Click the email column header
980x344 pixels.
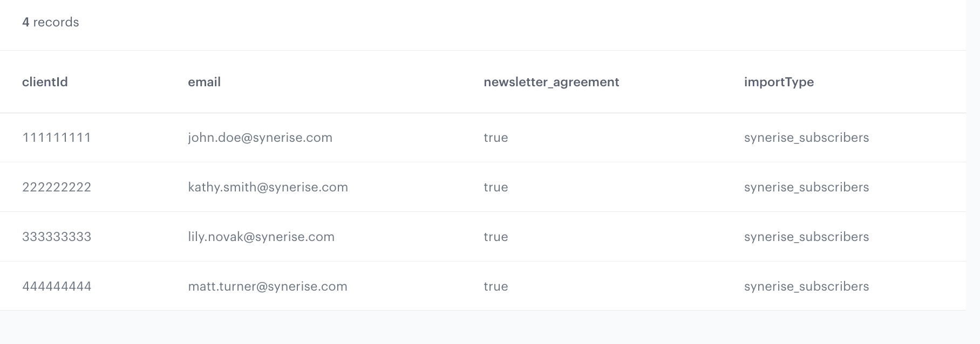204,82
